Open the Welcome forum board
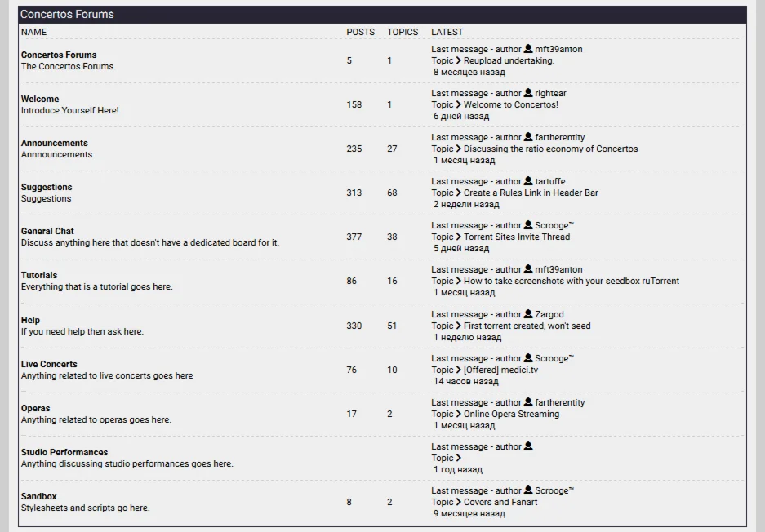Viewport: 765px width, 532px height. point(40,99)
